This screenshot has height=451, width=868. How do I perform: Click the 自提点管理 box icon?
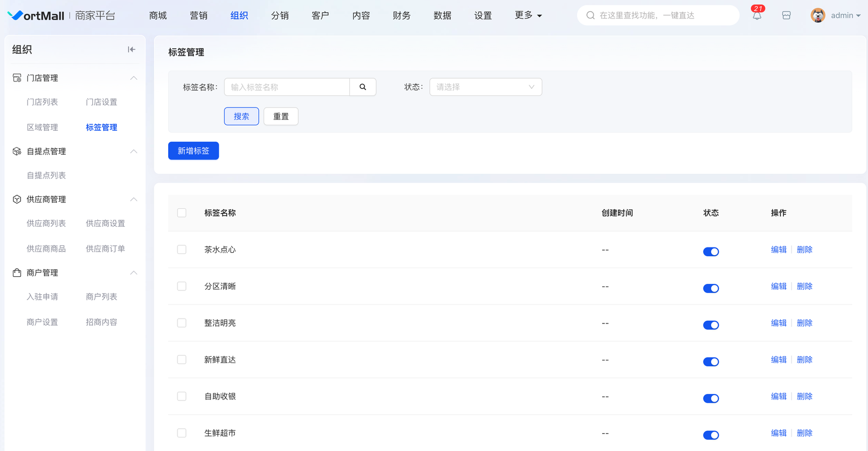(17, 151)
